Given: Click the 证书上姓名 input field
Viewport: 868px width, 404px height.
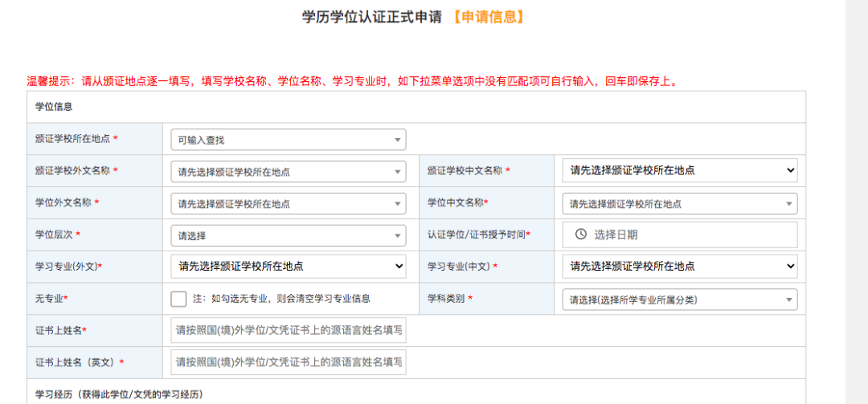Looking at the screenshot, I should coord(288,330).
